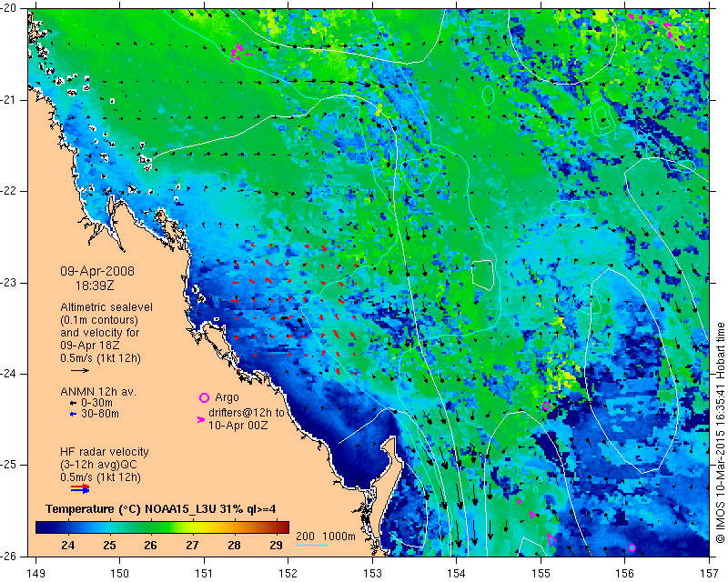Click the latitude axis label -26
Image resolution: width=728 pixels, height=582 pixels.
tap(8, 556)
